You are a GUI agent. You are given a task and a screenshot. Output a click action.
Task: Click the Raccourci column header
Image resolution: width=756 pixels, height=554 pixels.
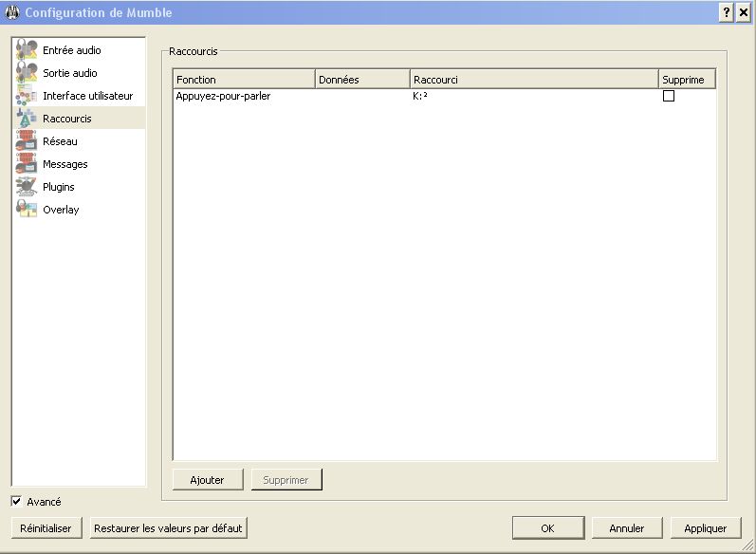pyautogui.click(x=534, y=79)
